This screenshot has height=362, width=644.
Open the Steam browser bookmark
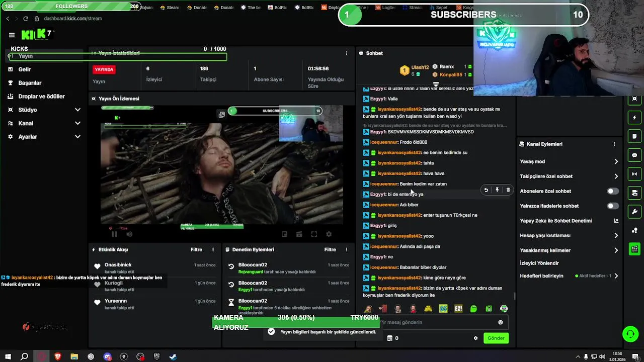[169, 8]
